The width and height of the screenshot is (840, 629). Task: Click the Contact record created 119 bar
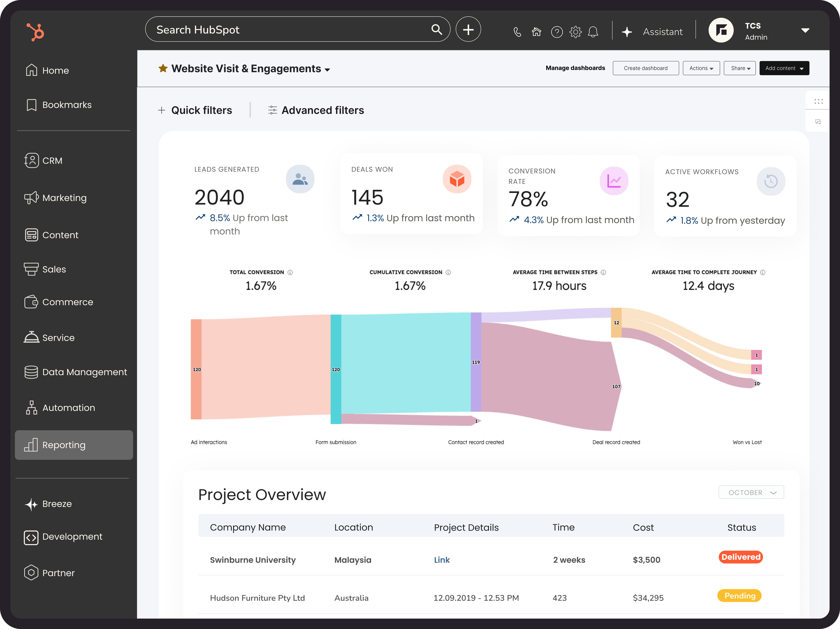coord(476,362)
